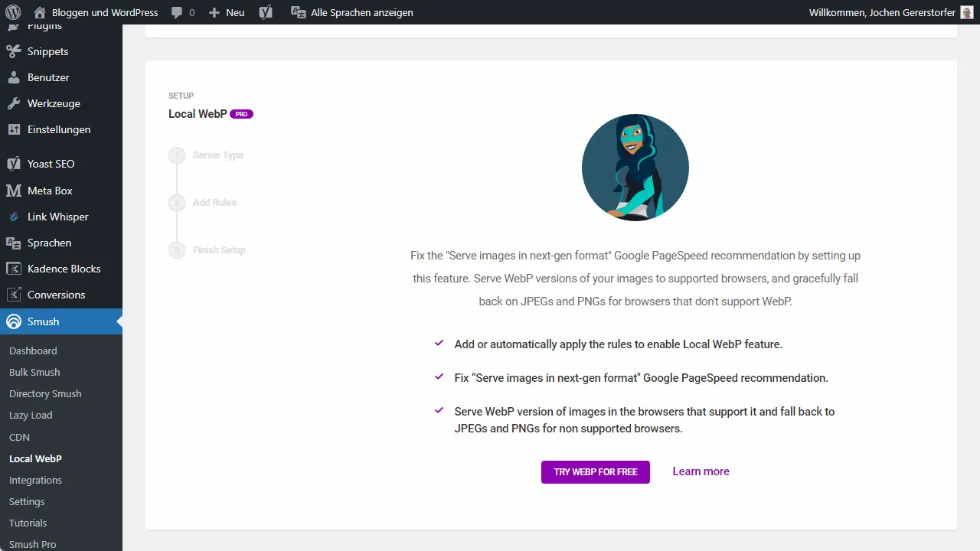This screenshot has width=980, height=551.
Task: Select step 1 Server Type
Action: coord(207,155)
